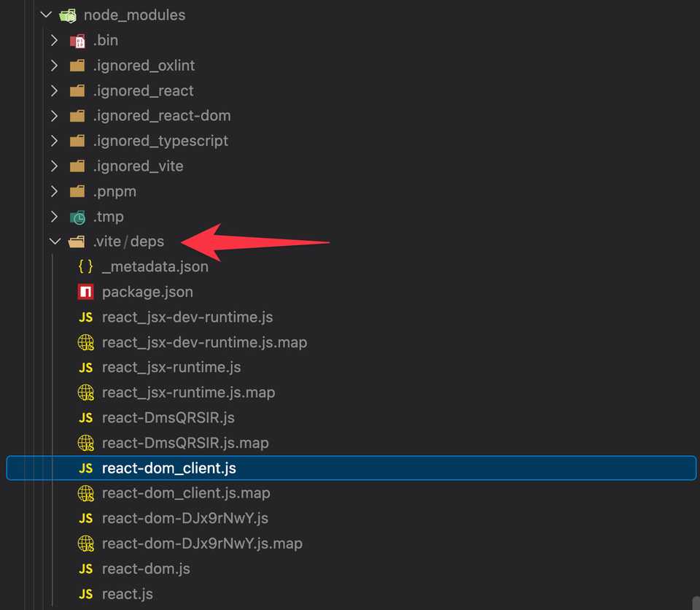Expand the .ignored_react folder chevron
700x610 pixels.
54,90
